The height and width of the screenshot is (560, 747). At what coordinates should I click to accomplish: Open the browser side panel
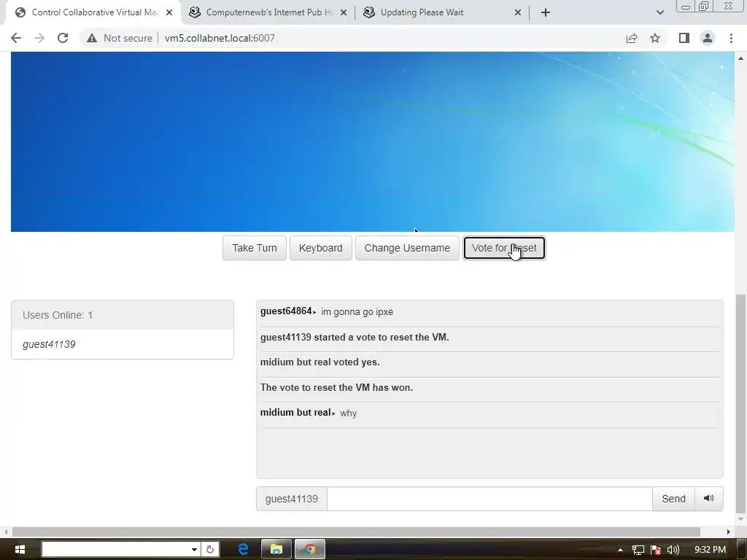point(684,38)
